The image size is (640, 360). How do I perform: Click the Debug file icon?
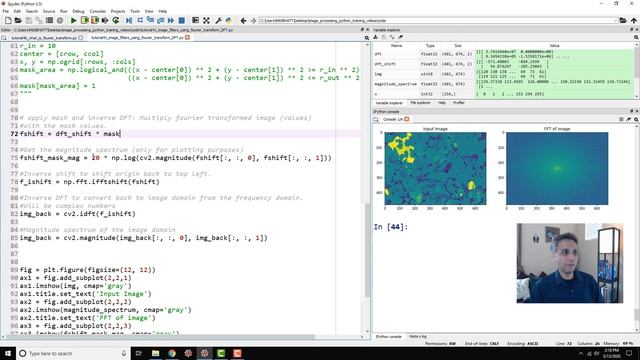click(129, 20)
